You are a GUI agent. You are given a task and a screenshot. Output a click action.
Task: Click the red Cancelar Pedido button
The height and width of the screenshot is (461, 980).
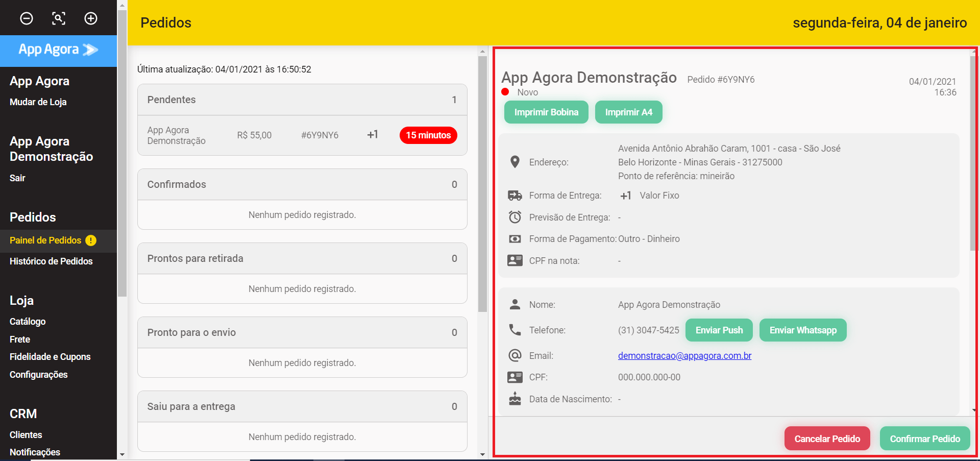coord(827,439)
